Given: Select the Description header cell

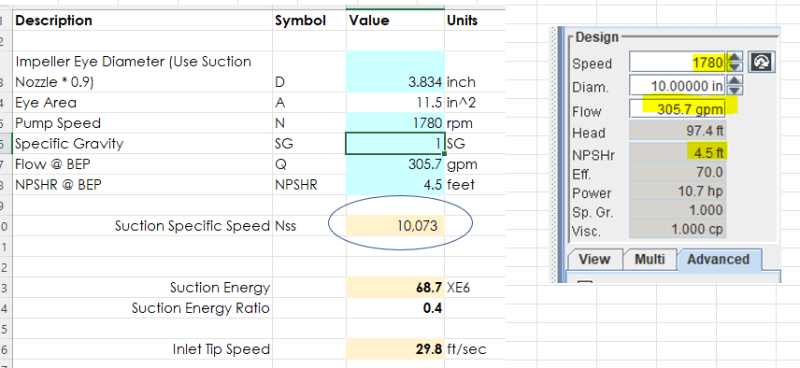Looking at the screenshot, I should point(142,20).
